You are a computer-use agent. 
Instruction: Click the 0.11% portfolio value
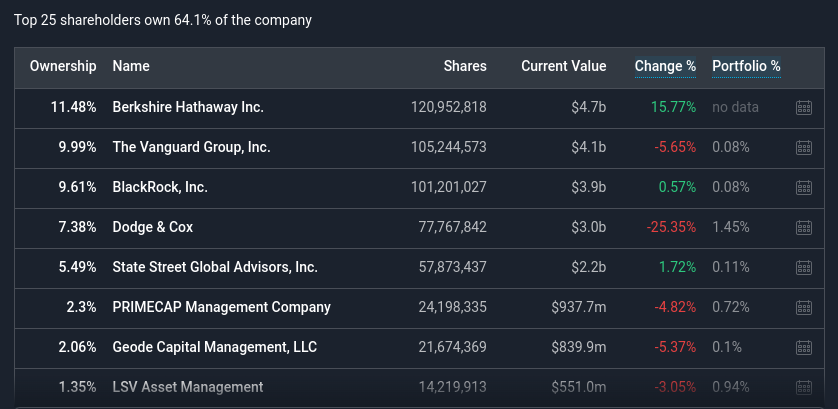pos(731,267)
